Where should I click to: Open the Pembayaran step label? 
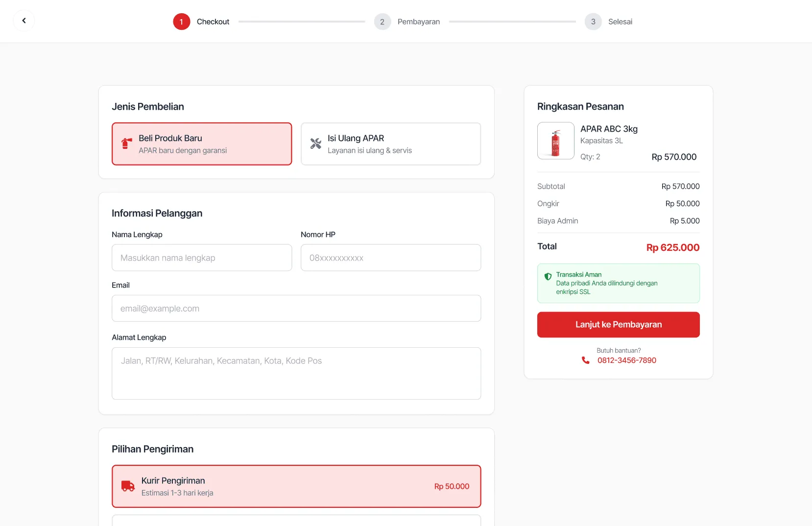pyautogui.click(x=419, y=22)
